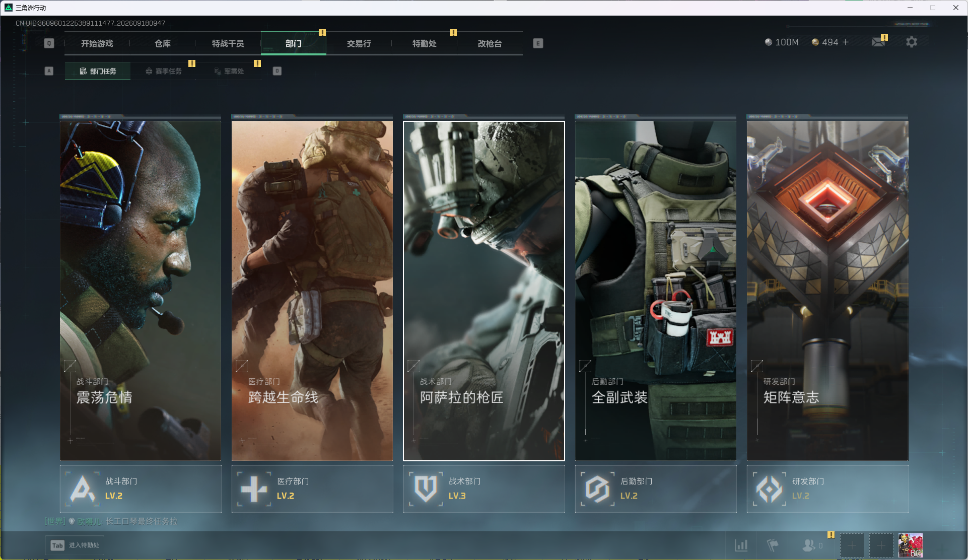Open the 特战干员 tab
968x560 pixels.
[228, 43]
